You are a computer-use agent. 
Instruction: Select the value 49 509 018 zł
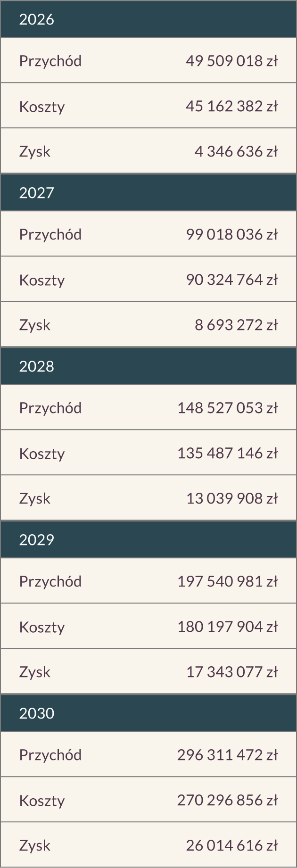pos(231,61)
